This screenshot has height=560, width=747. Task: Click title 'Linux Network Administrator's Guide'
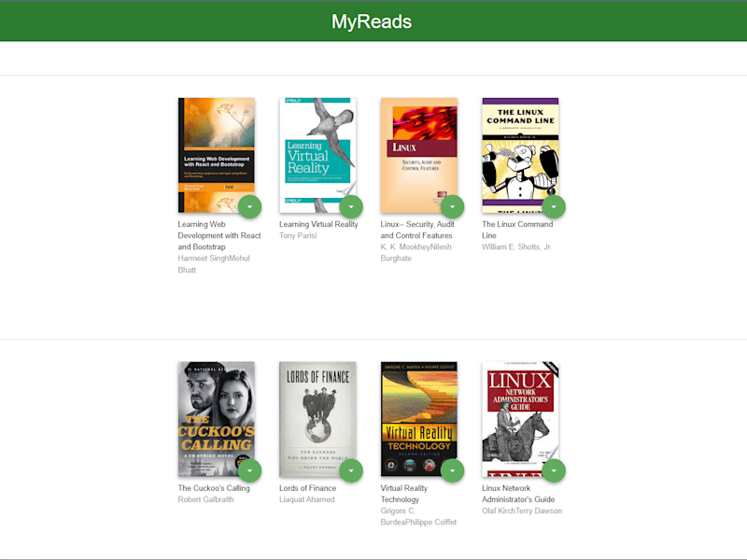(518, 494)
